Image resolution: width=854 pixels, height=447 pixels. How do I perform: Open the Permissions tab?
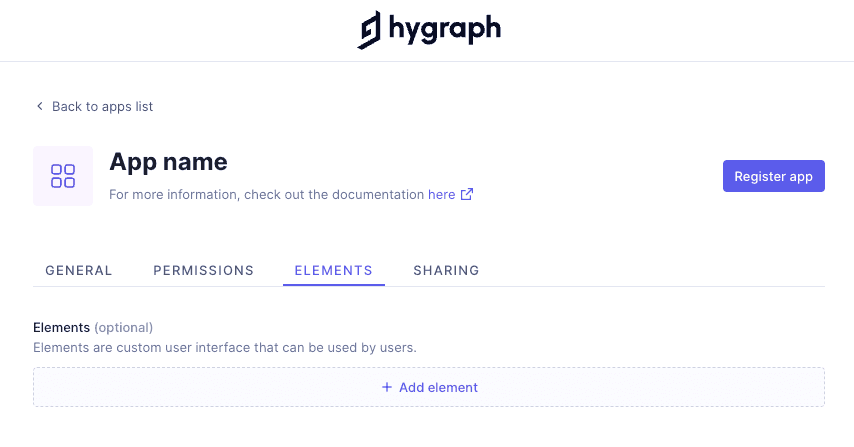(203, 270)
